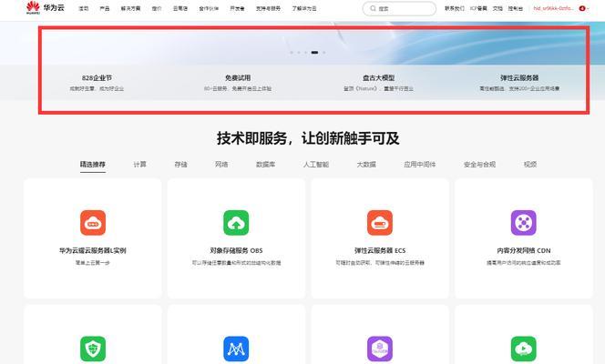Select the 精选推荐 tab
Screen dimensions: 605x364
(93, 165)
